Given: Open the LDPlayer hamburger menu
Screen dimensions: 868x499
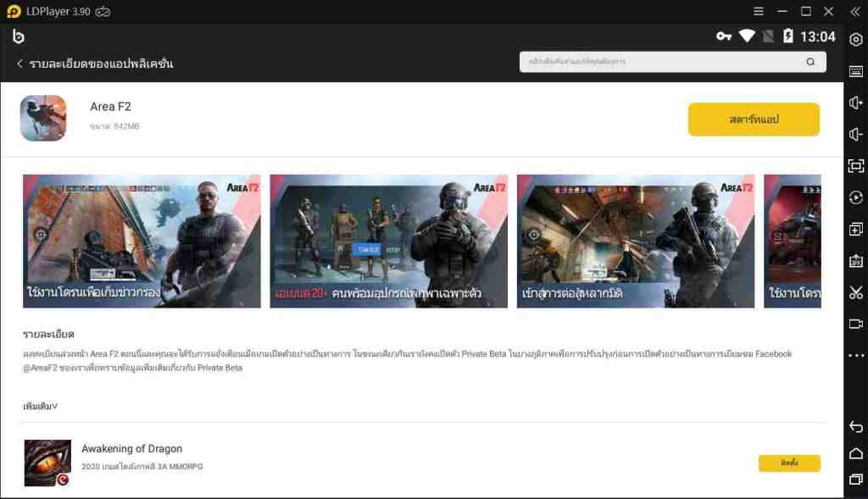Looking at the screenshot, I should pos(759,11).
